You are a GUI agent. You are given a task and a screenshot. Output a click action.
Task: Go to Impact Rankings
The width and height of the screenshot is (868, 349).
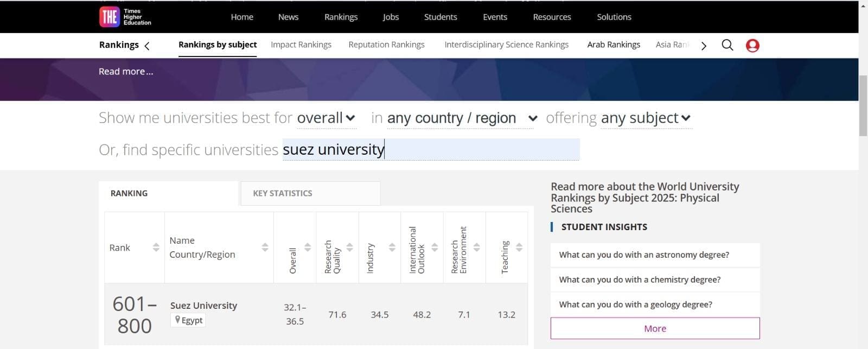(301, 45)
